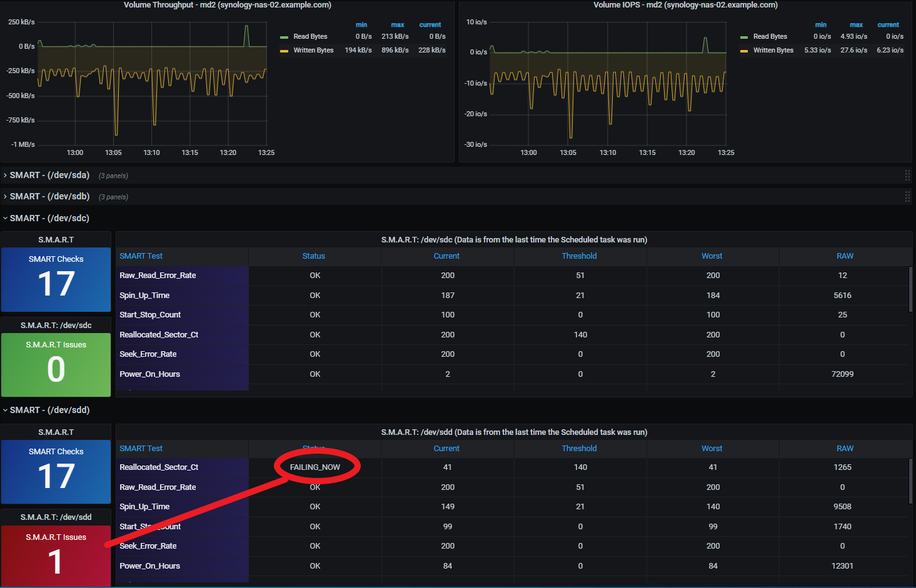Expand the SMART - (/dev/sdb) row chevron
Viewport: 916px width, 588px height.
pyautogui.click(x=6, y=197)
